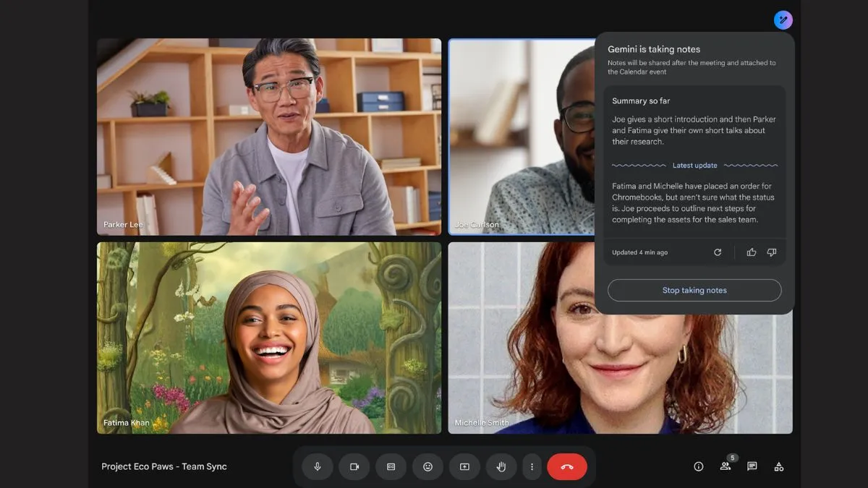Refresh the Gemini notes summary
This screenshot has width=868, height=488.
(x=717, y=252)
